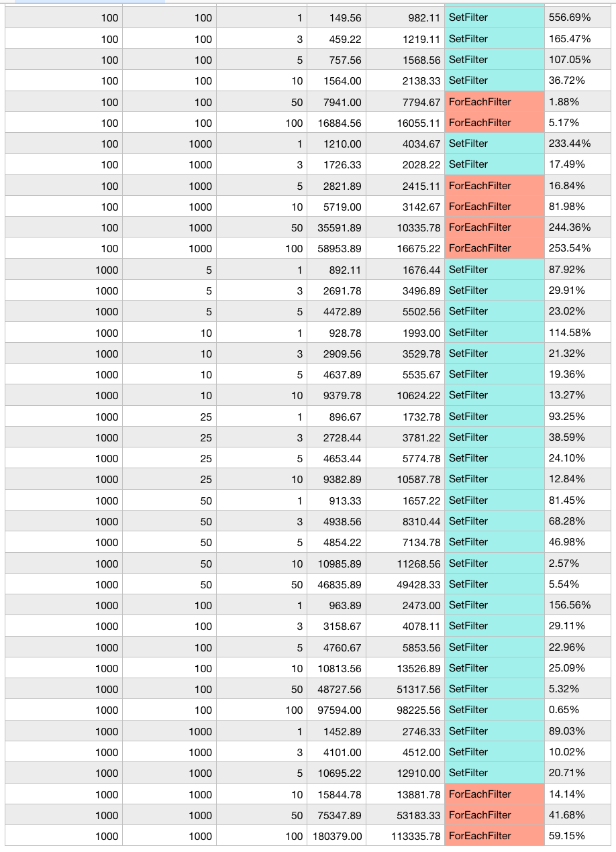Select the SetFilter cell beside 93.25%
The height and width of the screenshot is (852, 616).
click(x=495, y=417)
